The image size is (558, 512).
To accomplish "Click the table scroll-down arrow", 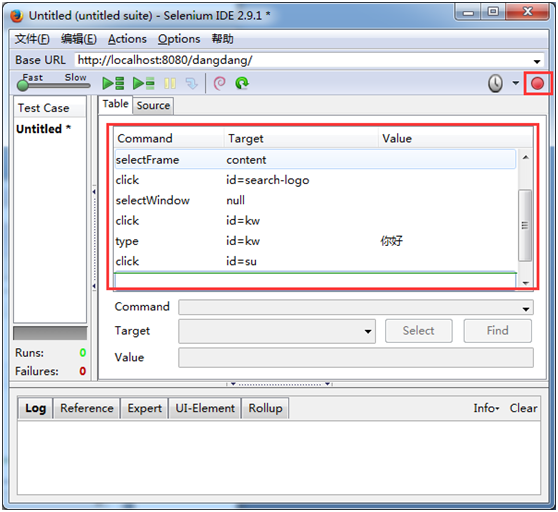I will click(x=525, y=283).
